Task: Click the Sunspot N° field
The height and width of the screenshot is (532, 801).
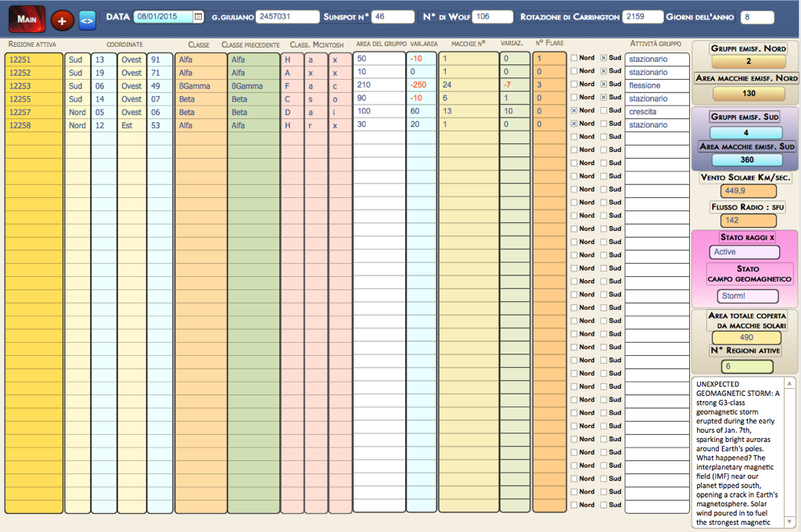Action: coord(392,16)
